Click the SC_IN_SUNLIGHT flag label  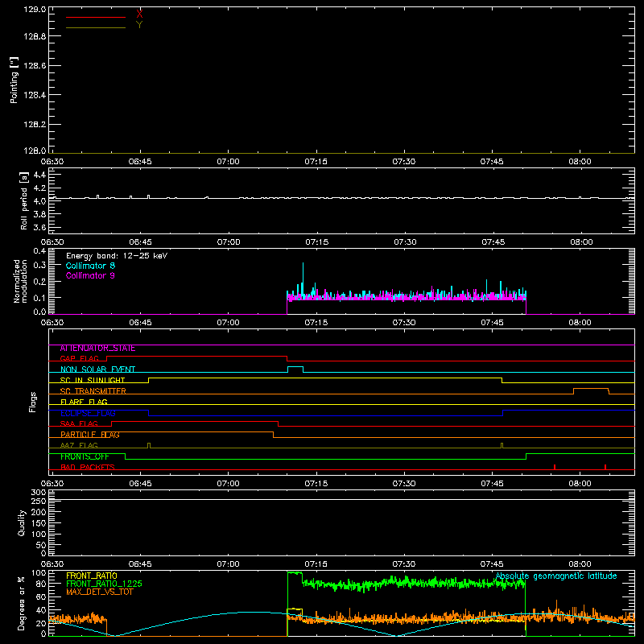click(x=93, y=380)
